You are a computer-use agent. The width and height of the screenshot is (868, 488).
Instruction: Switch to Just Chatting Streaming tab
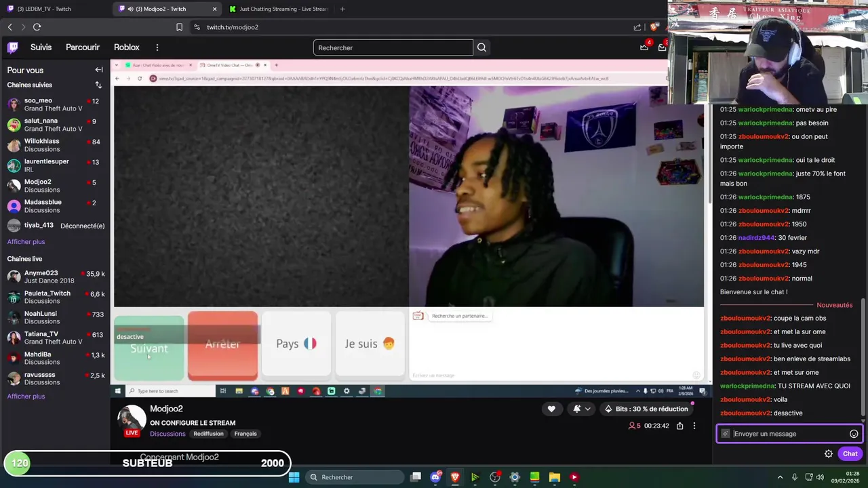[278, 9]
